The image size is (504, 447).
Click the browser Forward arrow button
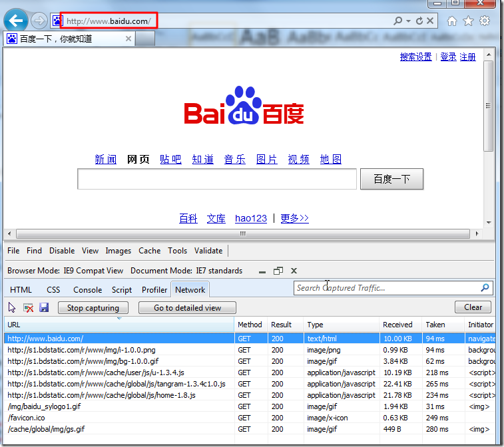point(39,21)
